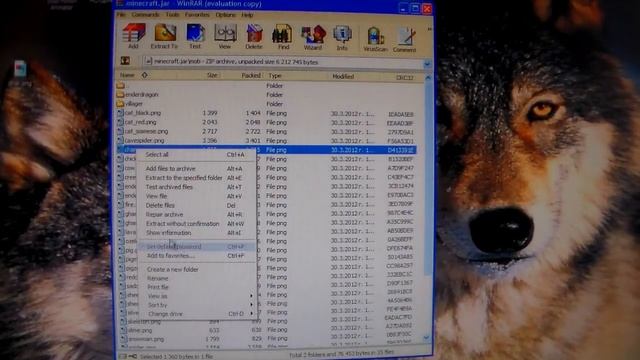Open the Options menu
The width and height of the screenshot is (640, 360).
point(225,15)
